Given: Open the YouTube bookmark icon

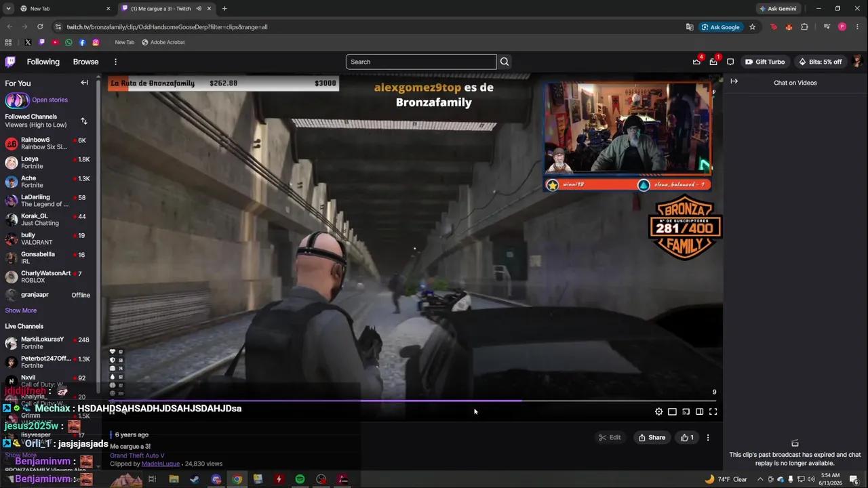Looking at the screenshot, I should [x=55, y=42].
